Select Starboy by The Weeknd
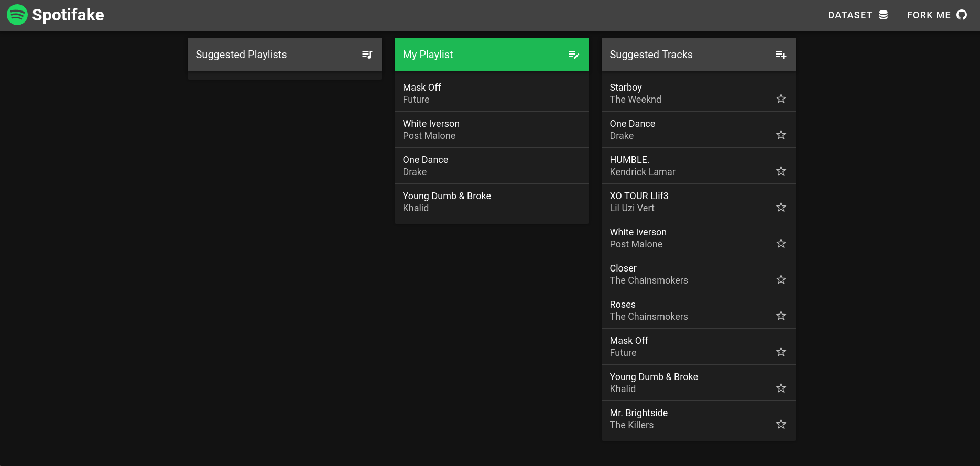 pyautogui.click(x=699, y=93)
